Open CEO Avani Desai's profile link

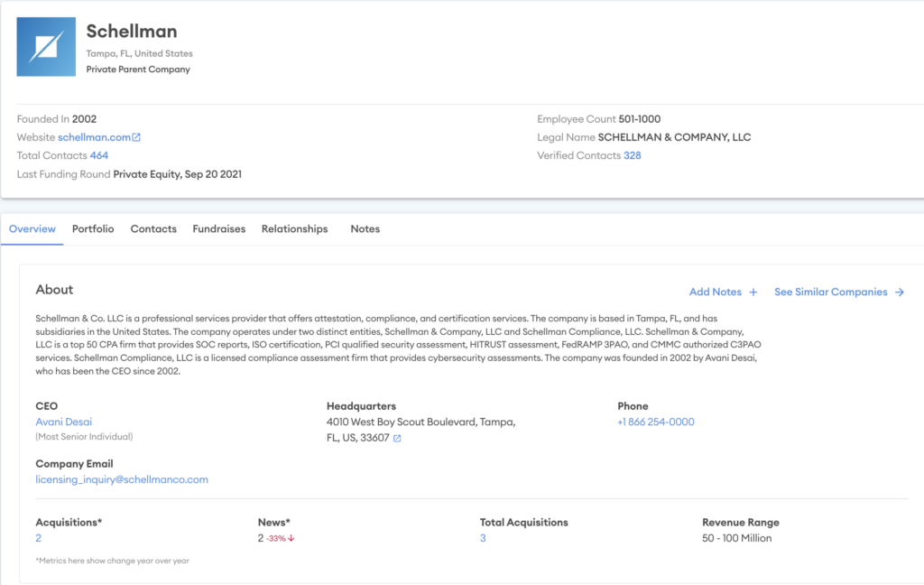pyautogui.click(x=64, y=422)
